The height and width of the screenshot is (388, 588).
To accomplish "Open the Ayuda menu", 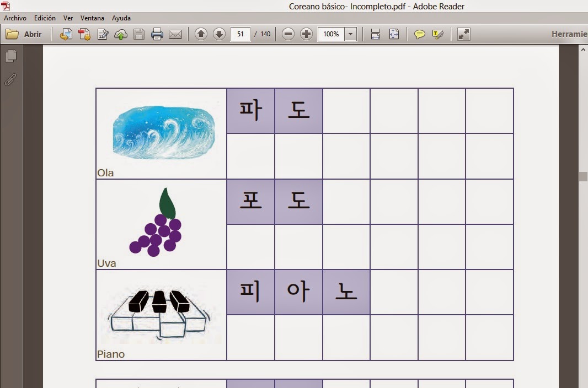I will pyautogui.click(x=121, y=18).
